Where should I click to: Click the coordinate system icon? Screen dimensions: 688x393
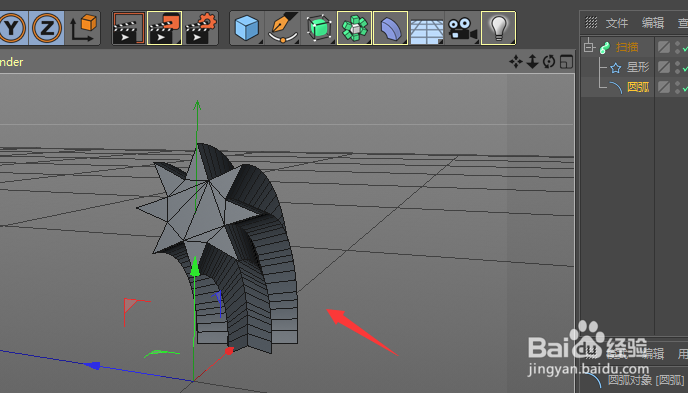[x=83, y=29]
